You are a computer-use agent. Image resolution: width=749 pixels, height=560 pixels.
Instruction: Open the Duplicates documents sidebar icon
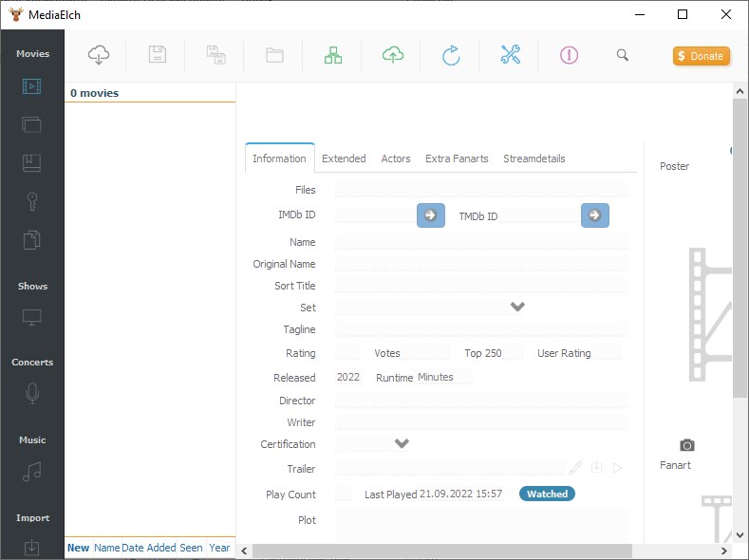pos(31,239)
